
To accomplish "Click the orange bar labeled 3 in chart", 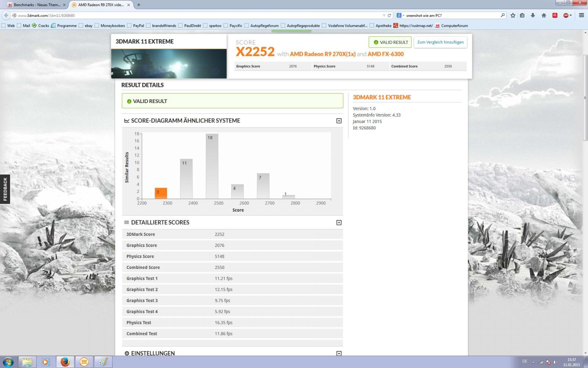I will (161, 193).
